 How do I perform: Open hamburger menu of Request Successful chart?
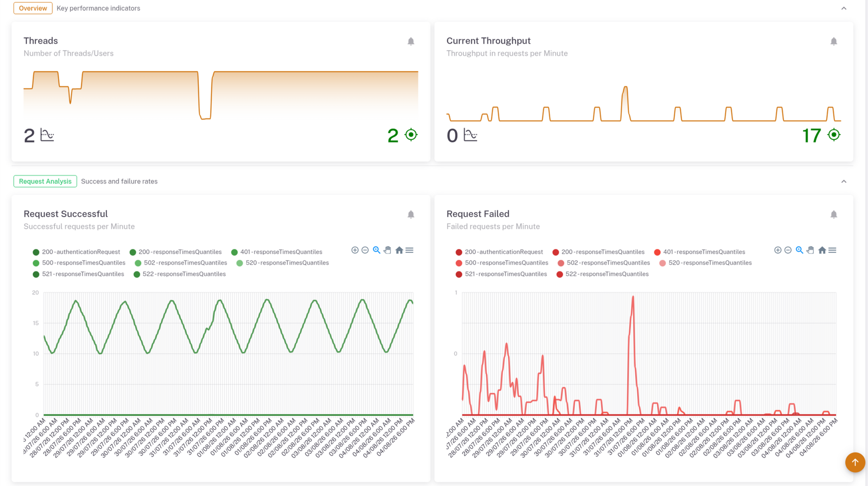pyautogui.click(x=409, y=250)
